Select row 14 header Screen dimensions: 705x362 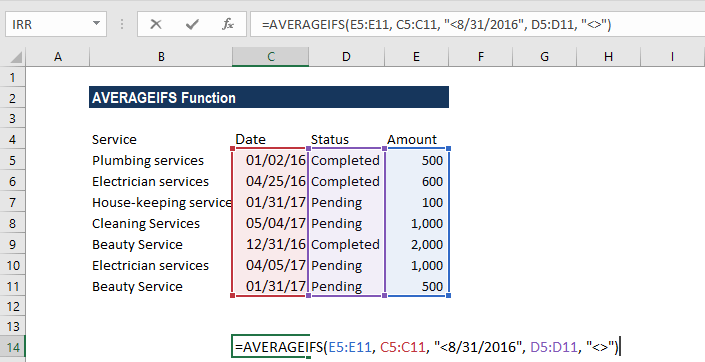click(13, 348)
